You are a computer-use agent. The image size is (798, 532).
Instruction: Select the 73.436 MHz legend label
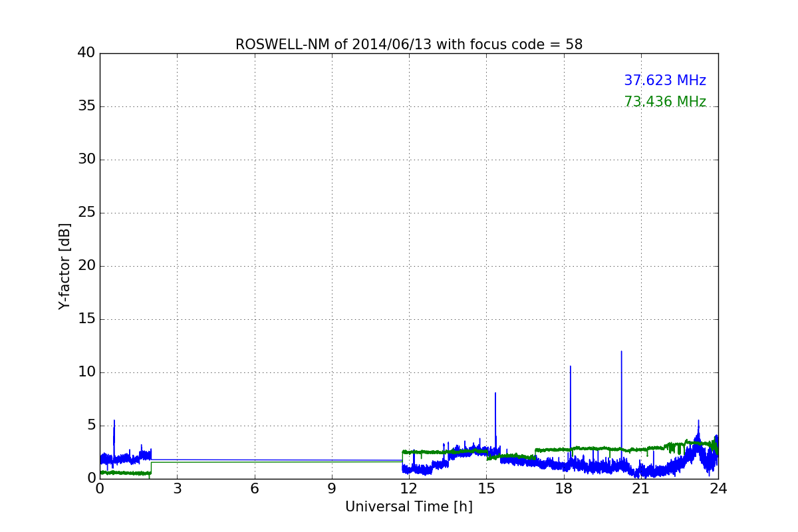tap(665, 102)
